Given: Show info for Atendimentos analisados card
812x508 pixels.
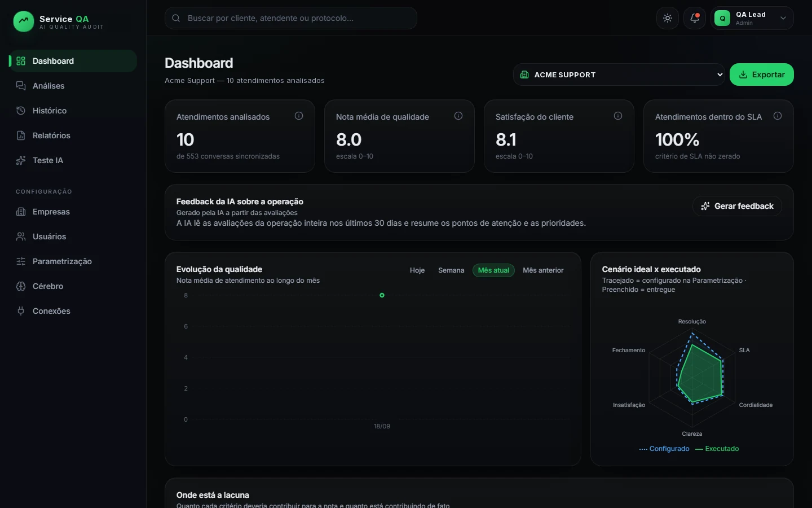Looking at the screenshot, I should pyautogui.click(x=299, y=116).
